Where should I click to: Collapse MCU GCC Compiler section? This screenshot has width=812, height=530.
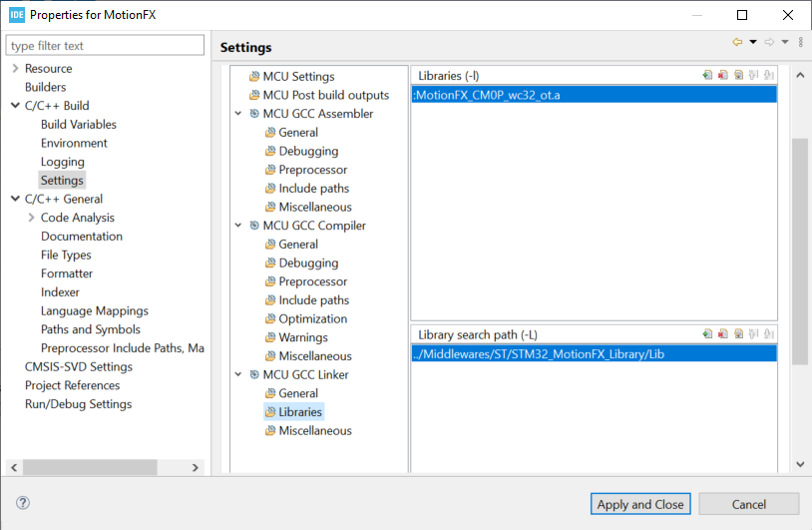coord(238,226)
